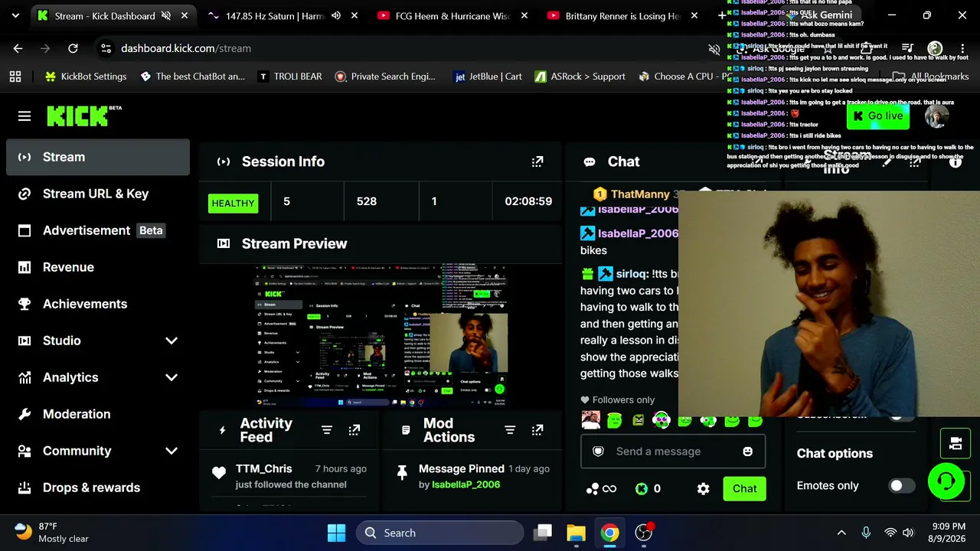Screen dimensions: 980x551
Task: Reload the page in Chrome
Action: click(x=73, y=48)
